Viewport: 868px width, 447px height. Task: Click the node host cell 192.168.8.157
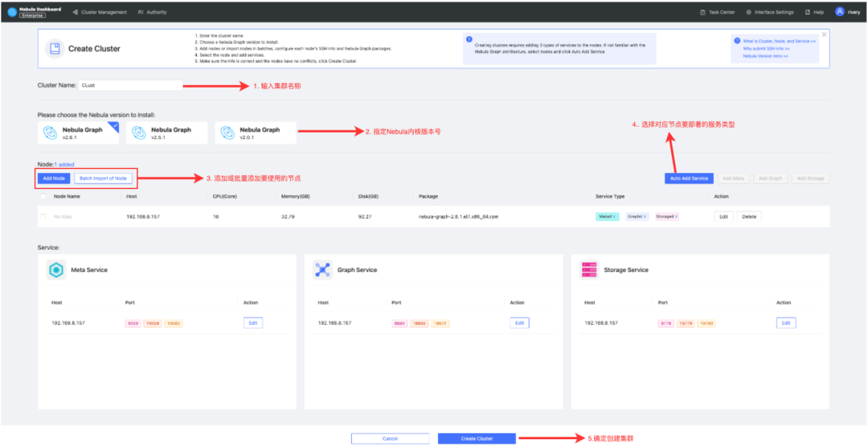143,216
